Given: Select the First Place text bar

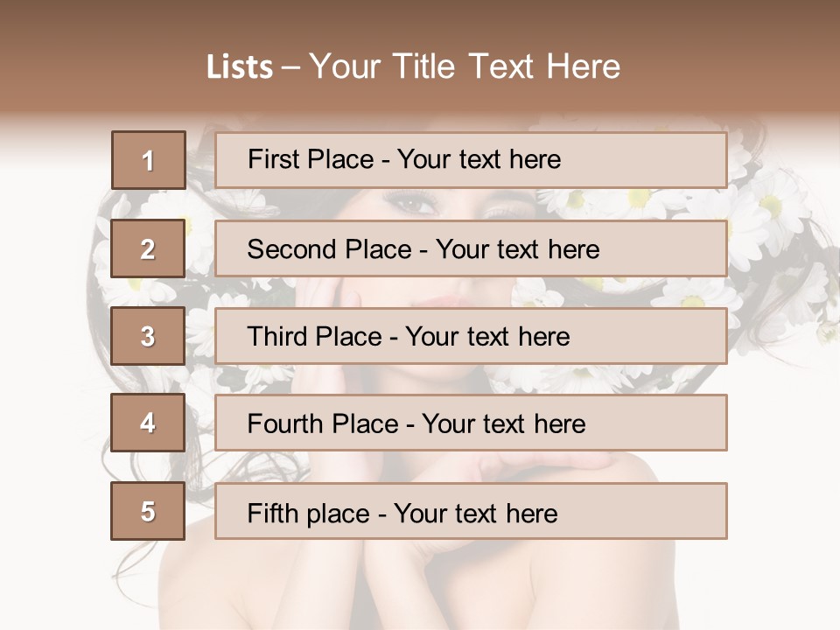Looking at the screenshot, I should pyautogui.click(x=471, y=160).
